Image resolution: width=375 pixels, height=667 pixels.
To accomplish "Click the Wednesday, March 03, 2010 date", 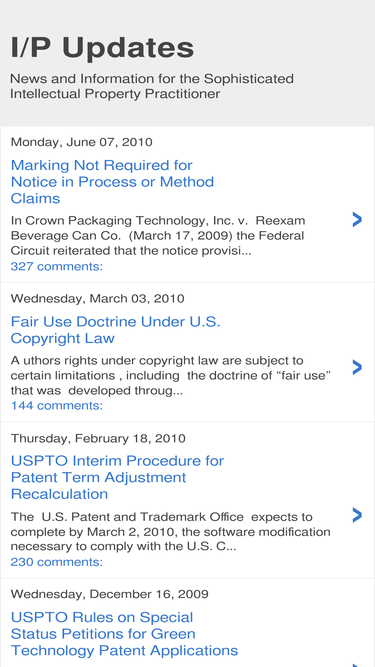I will pyautogui.click(x=97, y=298).
